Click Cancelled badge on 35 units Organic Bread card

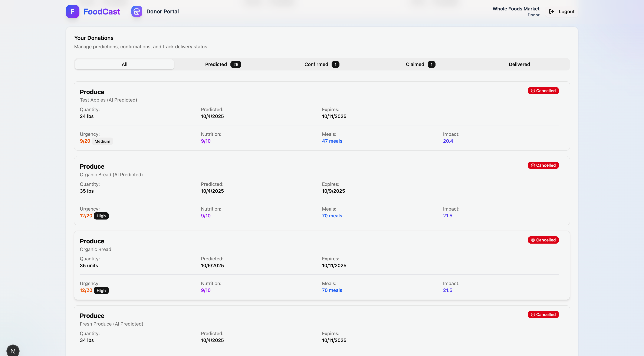click(543, 240)
